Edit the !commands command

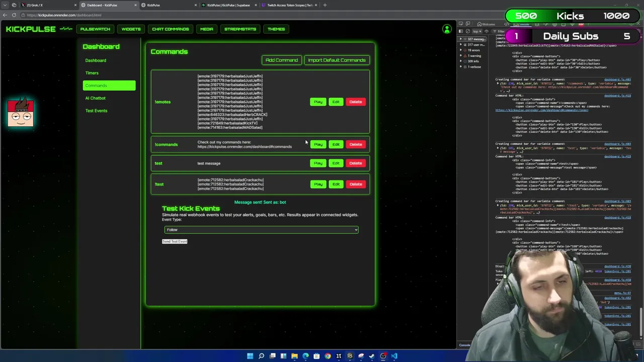point(336,144)
